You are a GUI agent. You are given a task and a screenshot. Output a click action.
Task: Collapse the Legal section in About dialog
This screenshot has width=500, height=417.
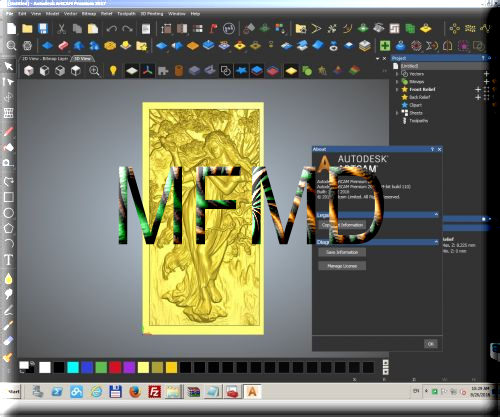436,214
